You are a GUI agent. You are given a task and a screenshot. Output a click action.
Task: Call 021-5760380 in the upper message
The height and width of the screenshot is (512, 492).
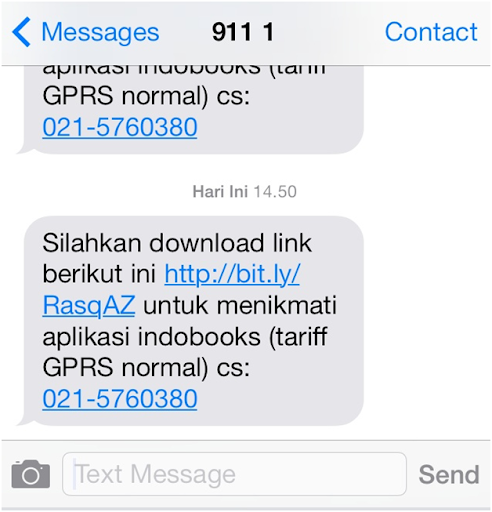tap(120, 127)
